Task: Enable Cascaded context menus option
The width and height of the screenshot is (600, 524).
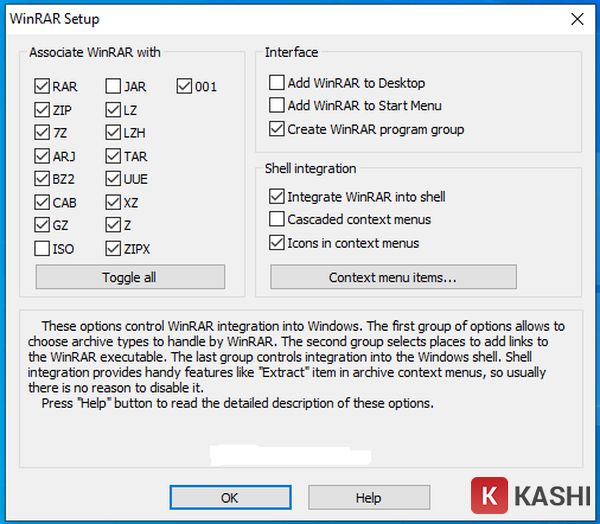Action: [277, 220]
